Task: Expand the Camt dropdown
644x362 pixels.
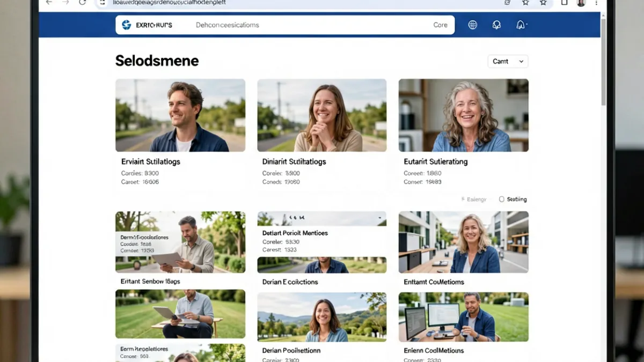Action: click(x=508, y=61)
